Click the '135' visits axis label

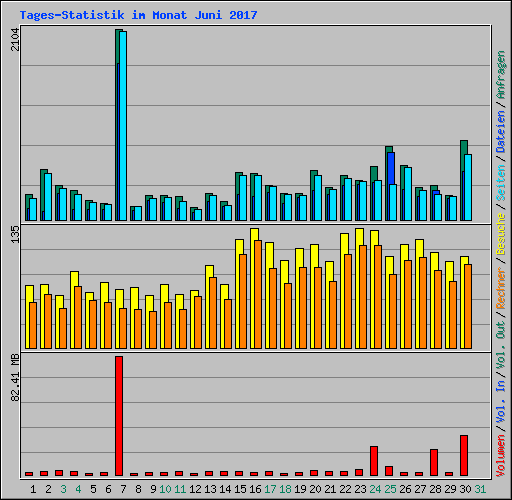pyautogui.click(x=15, y=234)
